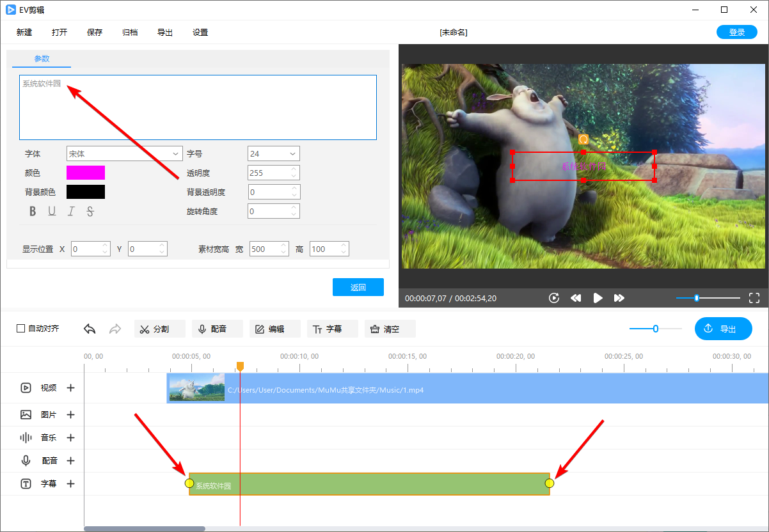
Task: Click the 配音 microphone toolbar button
Action: tap(218, 329)
